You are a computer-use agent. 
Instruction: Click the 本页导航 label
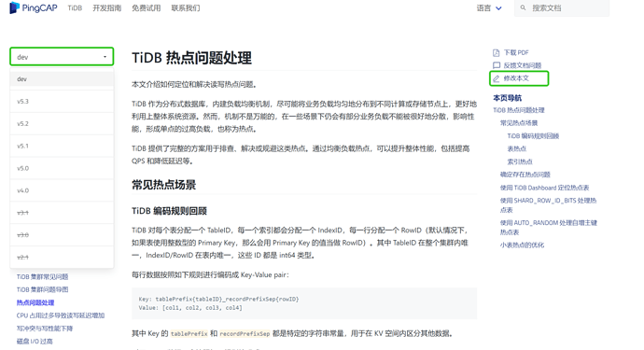point(507,98)
